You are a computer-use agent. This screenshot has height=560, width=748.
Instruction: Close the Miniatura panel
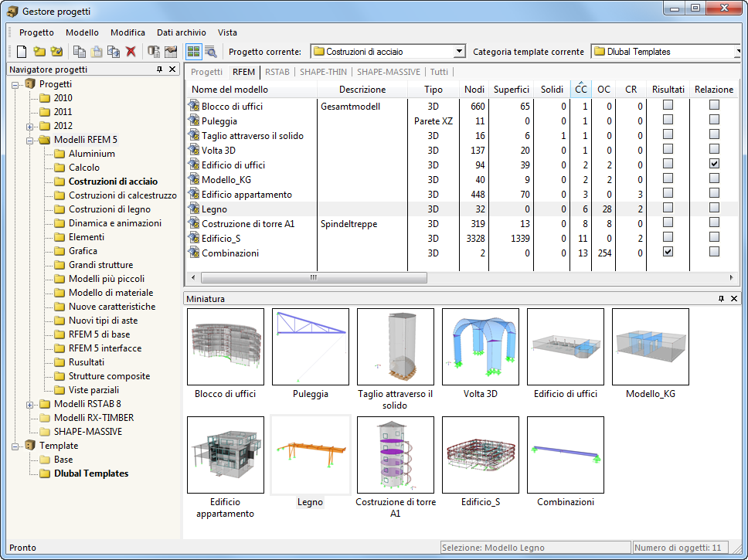[734, 299]
